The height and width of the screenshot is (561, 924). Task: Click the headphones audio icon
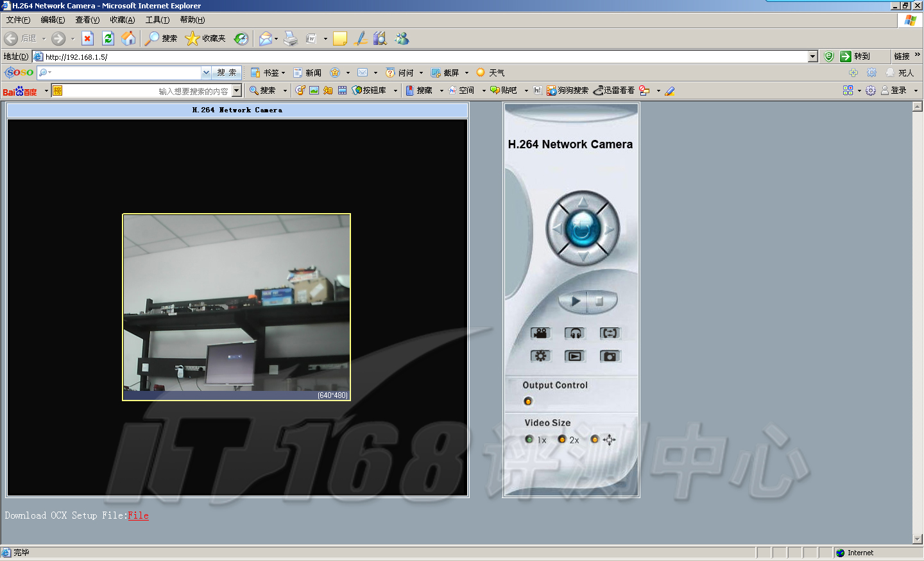pos(575,333)
